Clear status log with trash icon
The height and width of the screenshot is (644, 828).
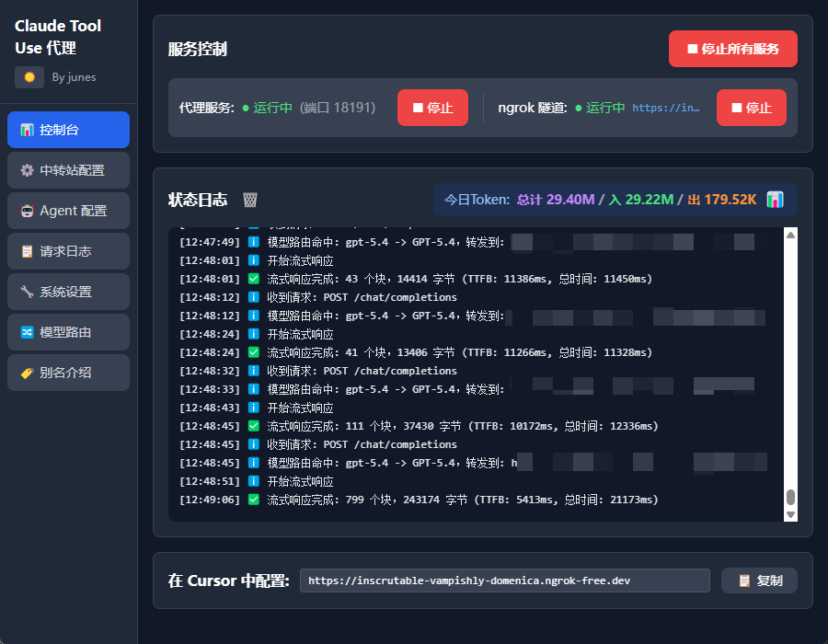[249, 200]
